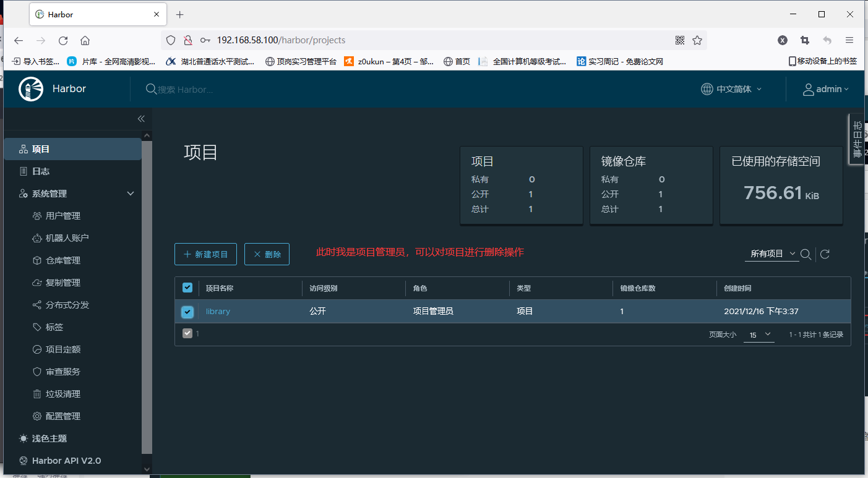
Task: Open the 所有项目 filter dropdown
Action: 769,254
